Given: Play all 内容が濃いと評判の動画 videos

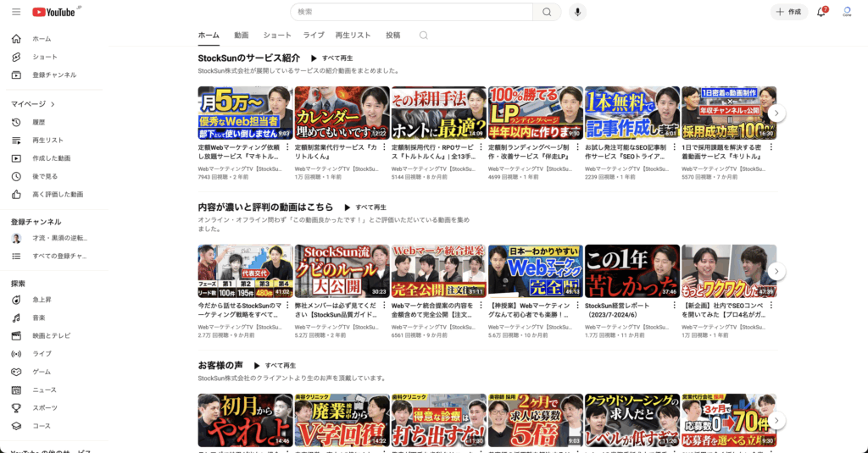Looking at the screenshot, I should [364, 207].
